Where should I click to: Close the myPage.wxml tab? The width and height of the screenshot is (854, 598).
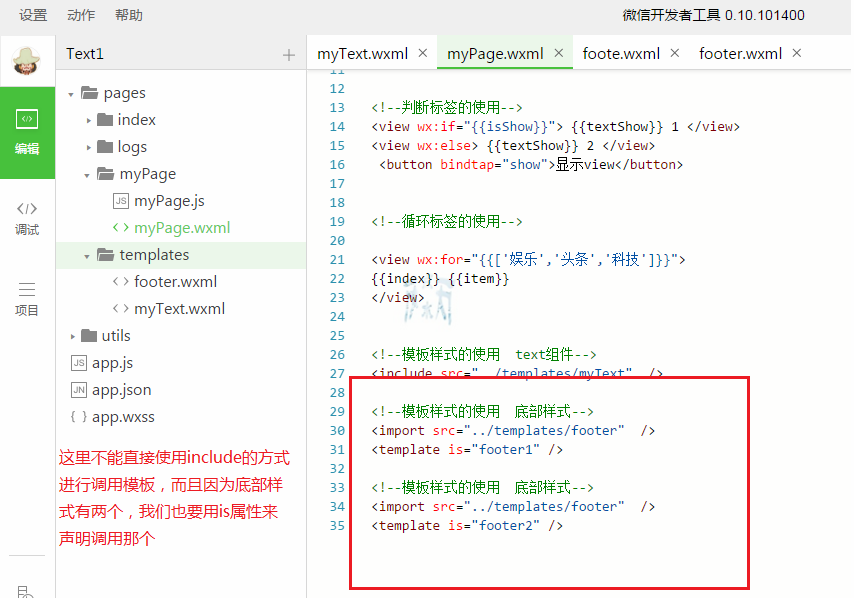coord(559,53)
